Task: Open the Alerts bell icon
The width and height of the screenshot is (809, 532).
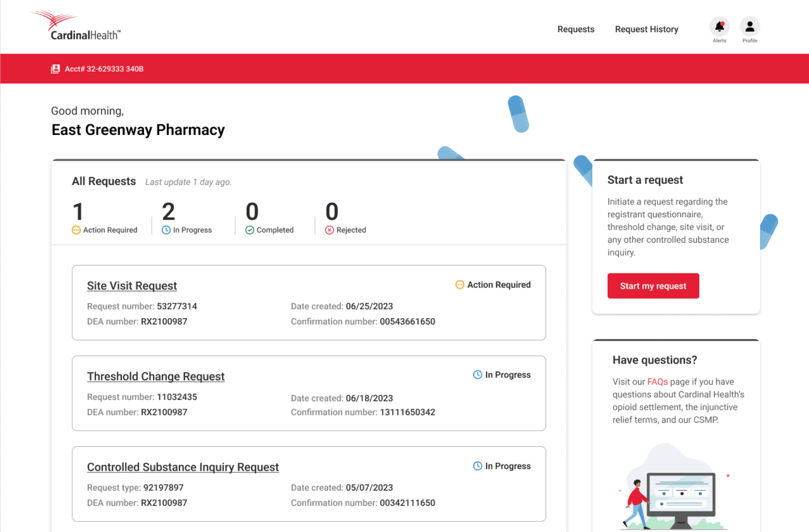Action: click(719, 27)
